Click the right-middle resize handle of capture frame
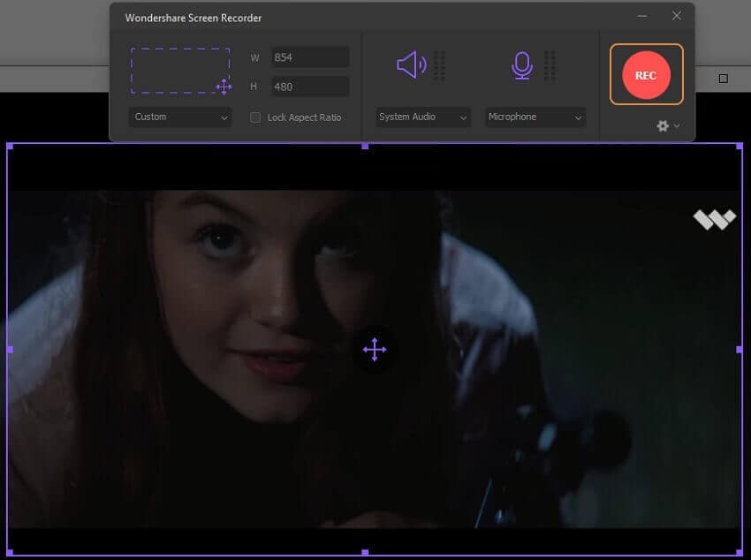The width and height of the screenshot is (751, 560). click(740, 350)
